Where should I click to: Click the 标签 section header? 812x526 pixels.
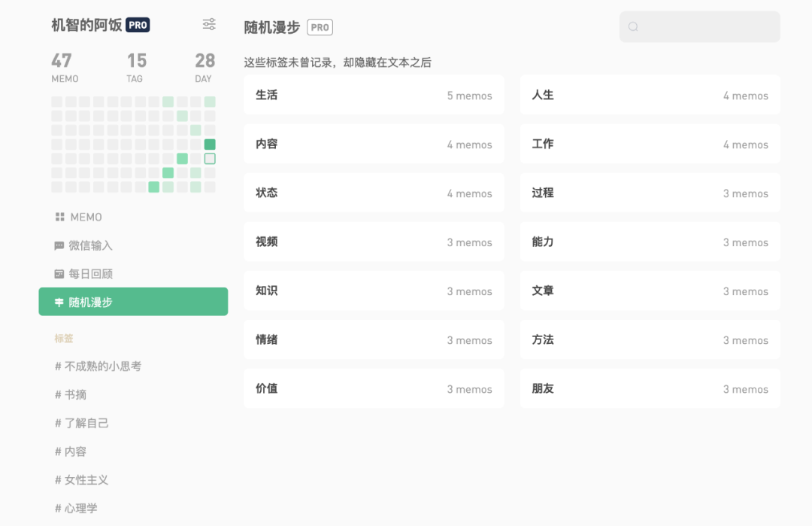point(64,339)
